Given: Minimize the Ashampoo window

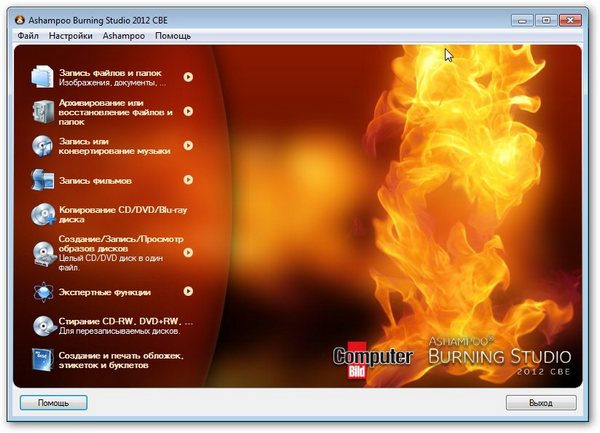Looking at the screenshot, I should pyautogui.click(x=522, y=20).
